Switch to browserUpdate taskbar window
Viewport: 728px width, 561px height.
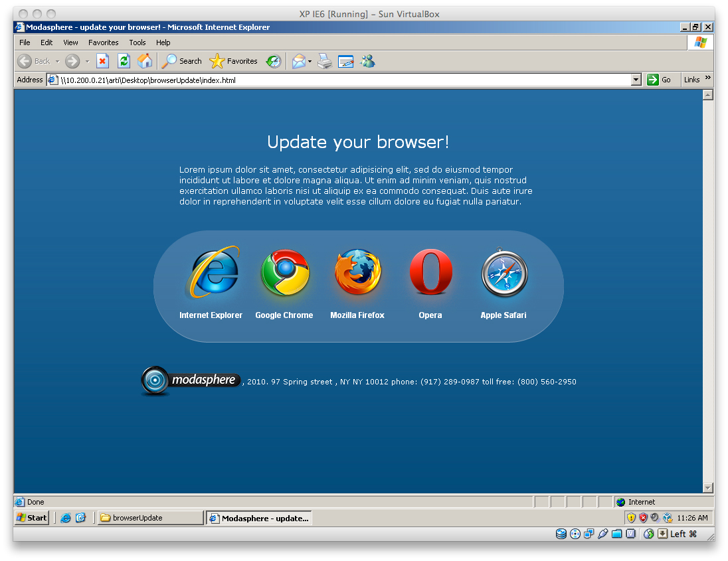(x=150, y=518)
